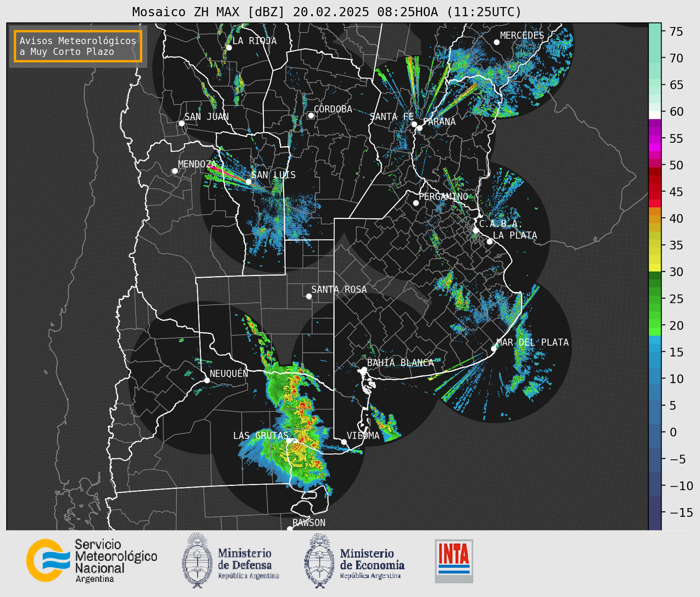This screenshot has height=597, width=700.
Task: Click the dark blue −10 dBZ color on the scale
Action: [655, 485]
